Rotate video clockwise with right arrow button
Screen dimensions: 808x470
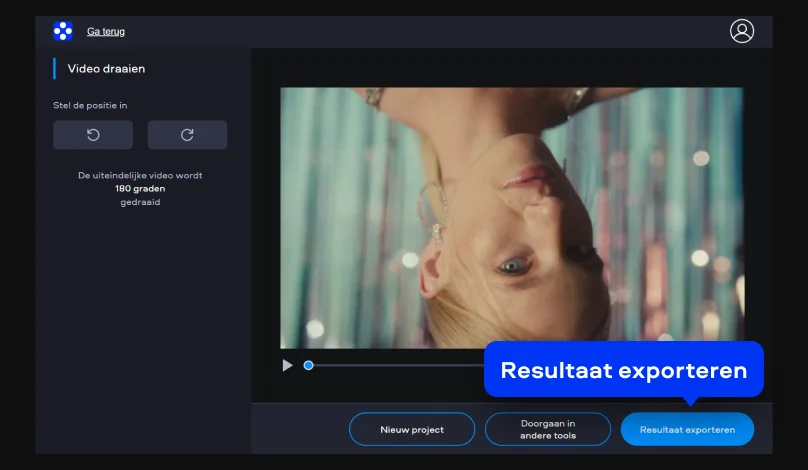pyautogui.click(x=187, y=135)
